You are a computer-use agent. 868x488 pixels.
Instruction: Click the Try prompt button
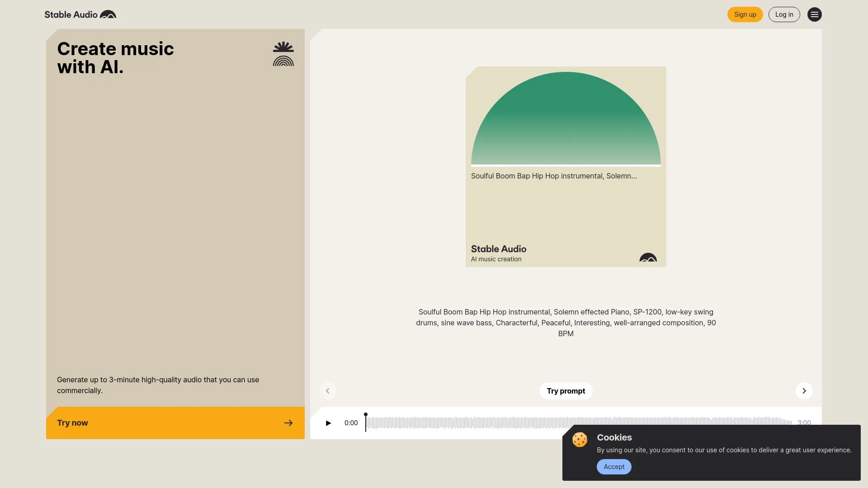(566, 391)
